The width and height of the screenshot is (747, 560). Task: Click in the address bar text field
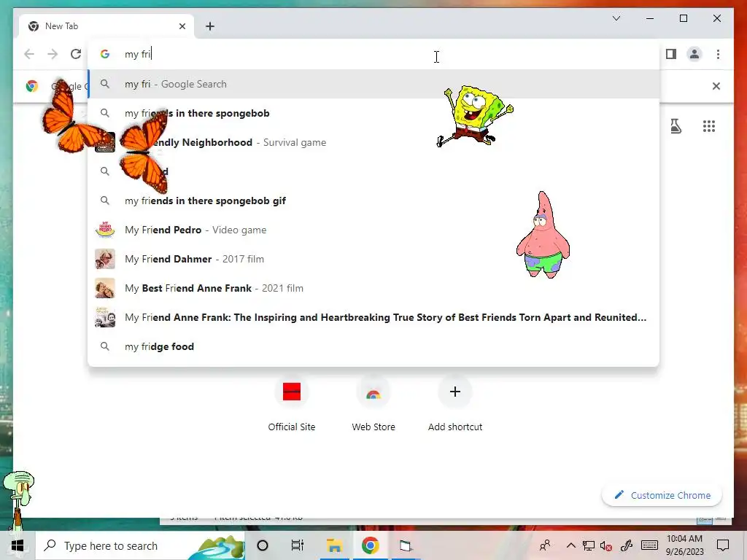pos(374,54)
